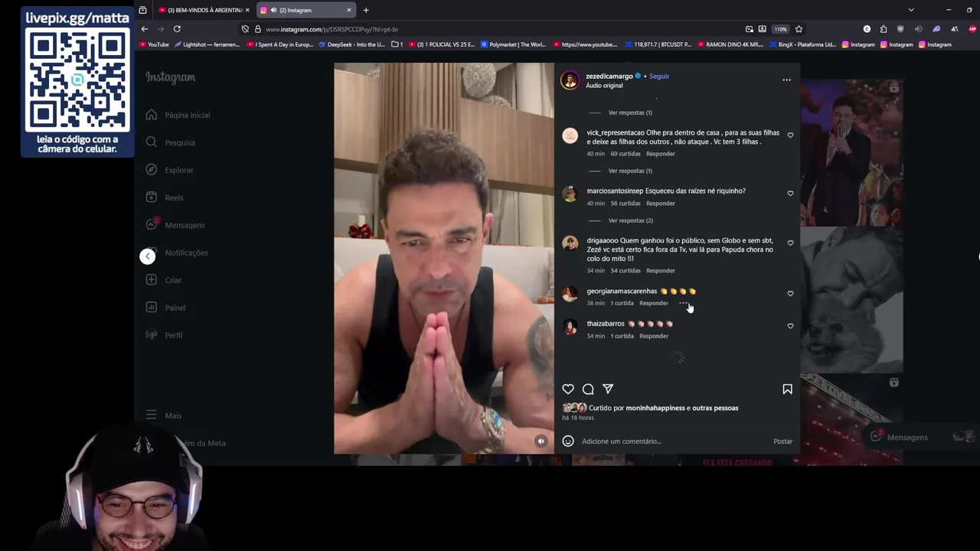This screenshot has height=551, width=980.
Task: Open the emoji picker in the comment box
Action: click(568, 441)
